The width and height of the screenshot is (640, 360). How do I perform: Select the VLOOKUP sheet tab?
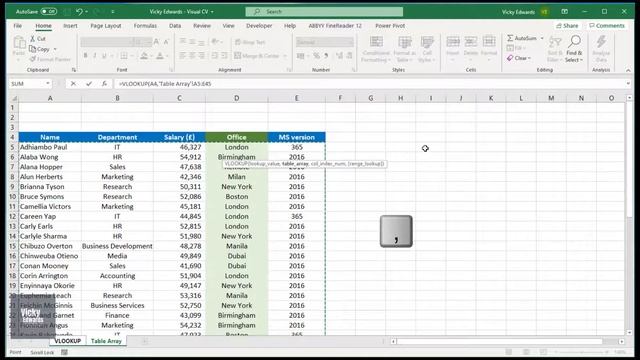coord(67,341)
